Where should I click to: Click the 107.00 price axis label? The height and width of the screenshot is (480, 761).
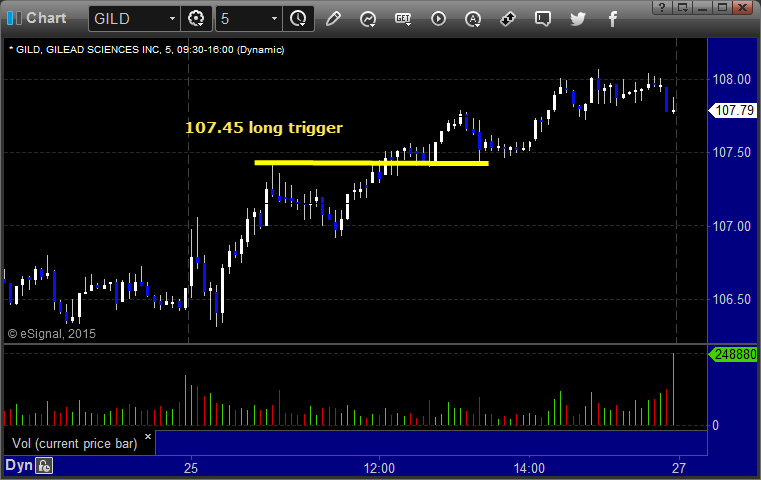[x=731, y=226]
